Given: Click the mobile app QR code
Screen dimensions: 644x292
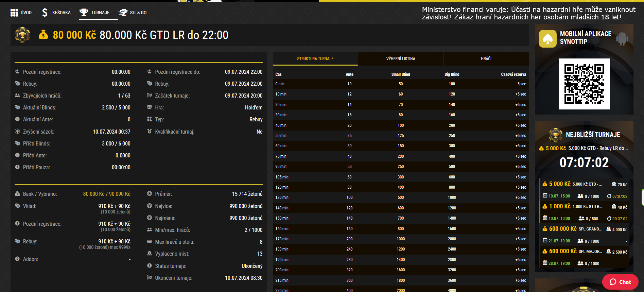Looking at the screenshot, I should (x=584, y=84).
